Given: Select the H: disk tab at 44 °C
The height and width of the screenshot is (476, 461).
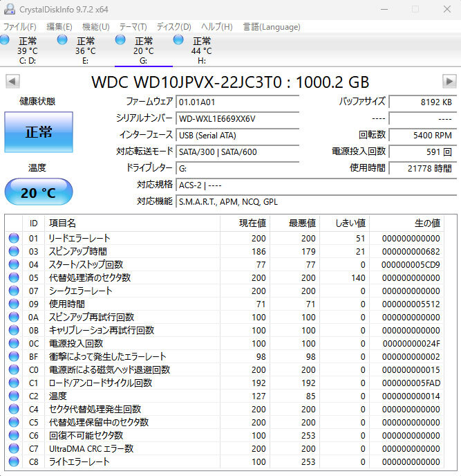Looking at the screenshot, I should tap(202, 51).
